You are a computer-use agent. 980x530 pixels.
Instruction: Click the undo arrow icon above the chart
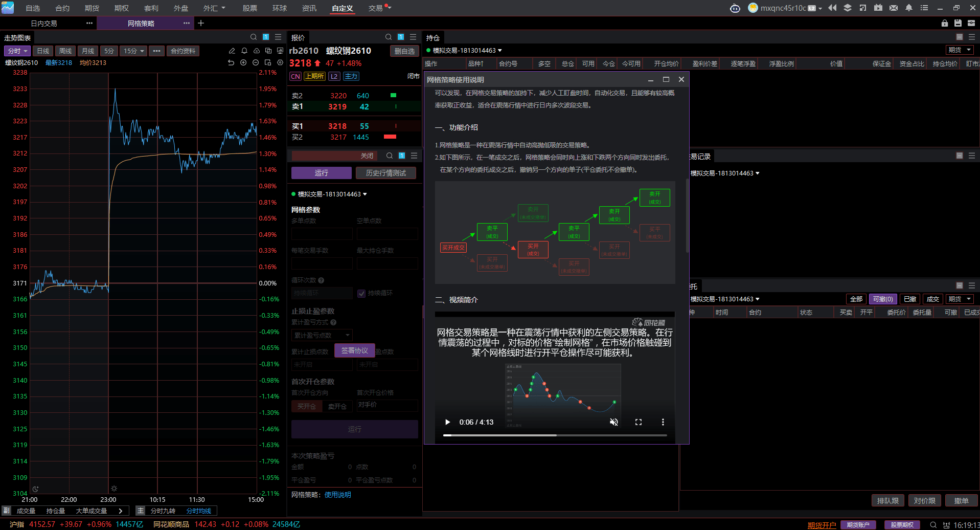click(231, 62)
